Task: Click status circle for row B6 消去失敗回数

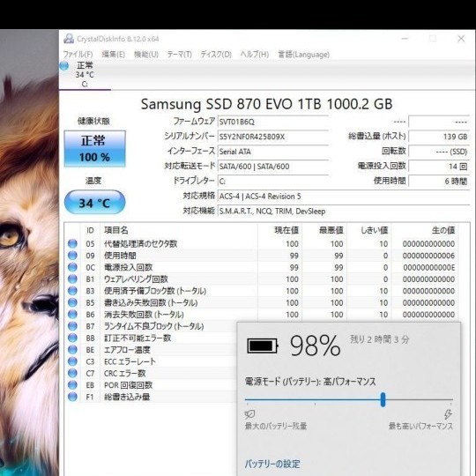Action: 72,314
